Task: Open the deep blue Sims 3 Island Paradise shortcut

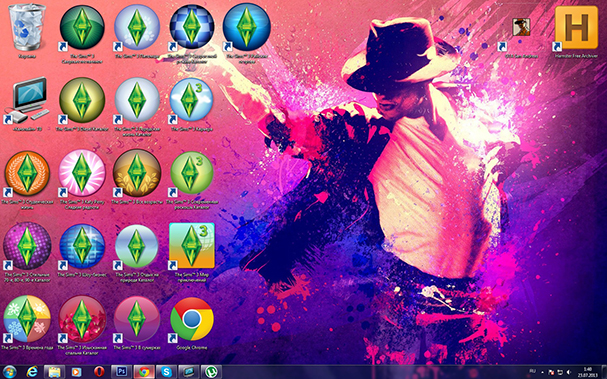Action: [x=247, y=27]
